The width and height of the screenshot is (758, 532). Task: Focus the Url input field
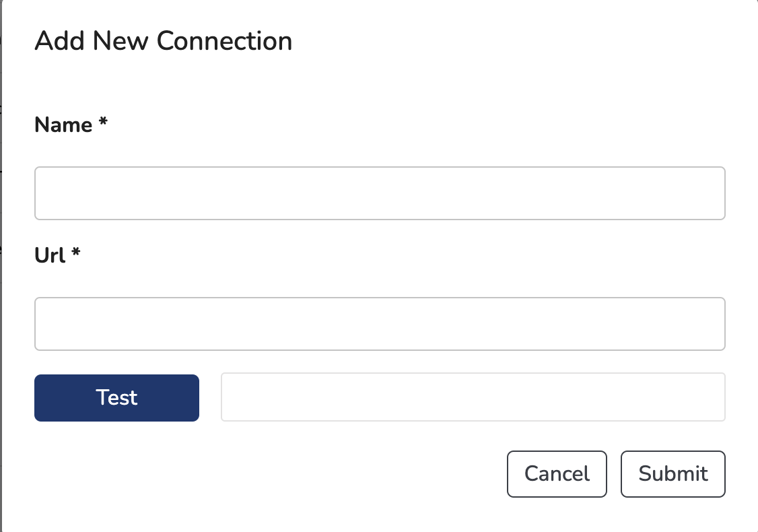click(x=380, y=323)
